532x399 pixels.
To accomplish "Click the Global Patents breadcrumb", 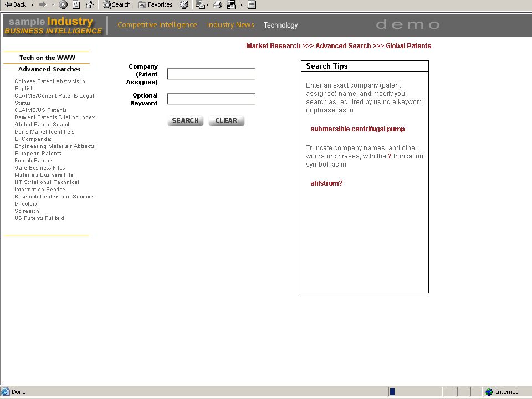I will click(x=408, y=46).
